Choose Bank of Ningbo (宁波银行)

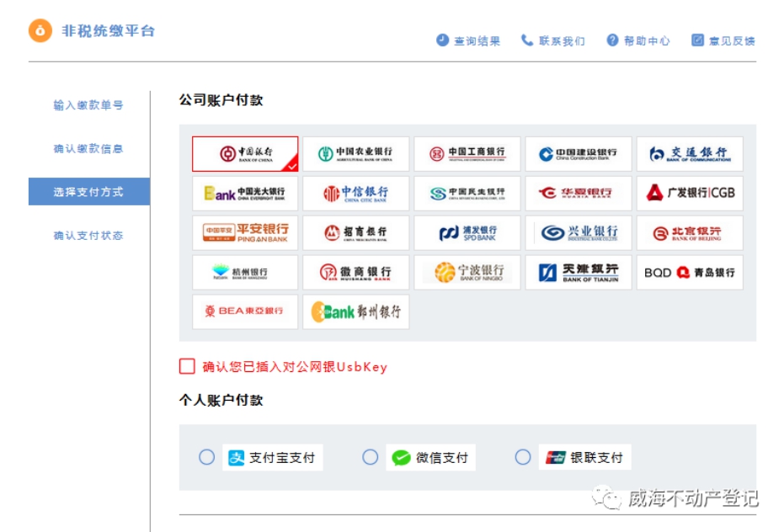[467, 273]
